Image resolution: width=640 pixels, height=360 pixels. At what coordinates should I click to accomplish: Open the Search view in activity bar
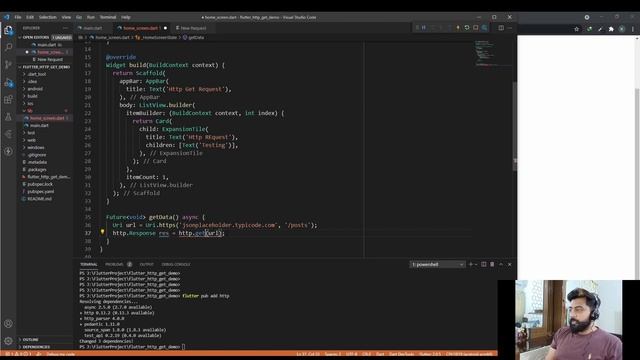pos(8,47)
